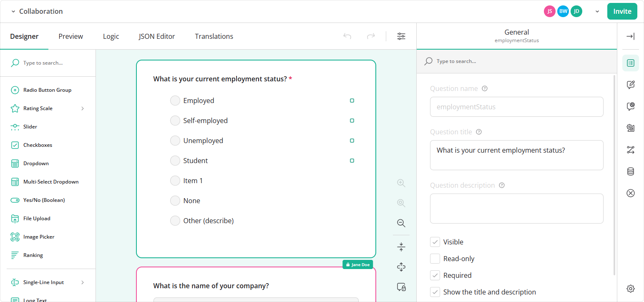The image size is (644, 302).
Task: Click the Question description help icon
Action: pos(502,185)
